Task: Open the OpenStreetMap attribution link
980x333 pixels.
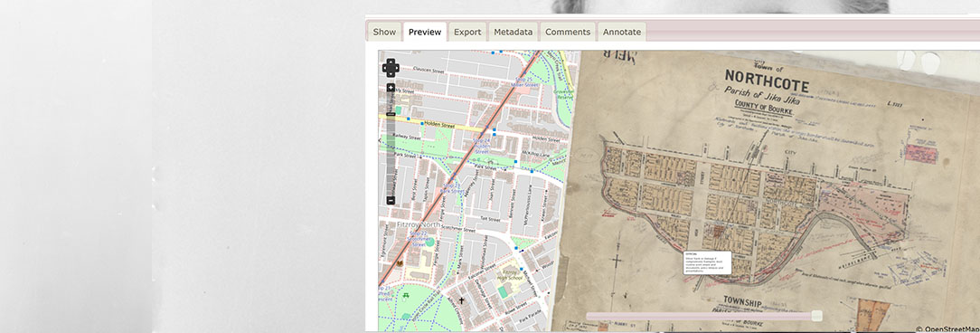Action: point(951,328)
